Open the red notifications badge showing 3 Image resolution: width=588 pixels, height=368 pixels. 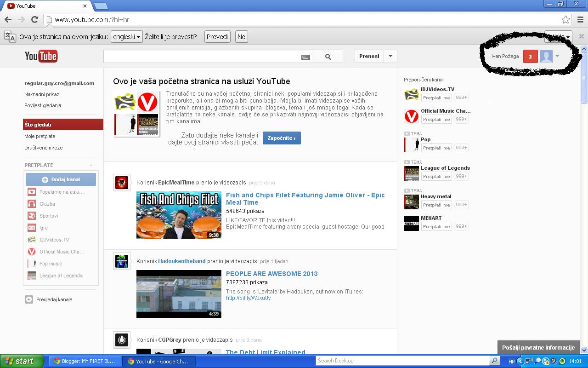530,57
